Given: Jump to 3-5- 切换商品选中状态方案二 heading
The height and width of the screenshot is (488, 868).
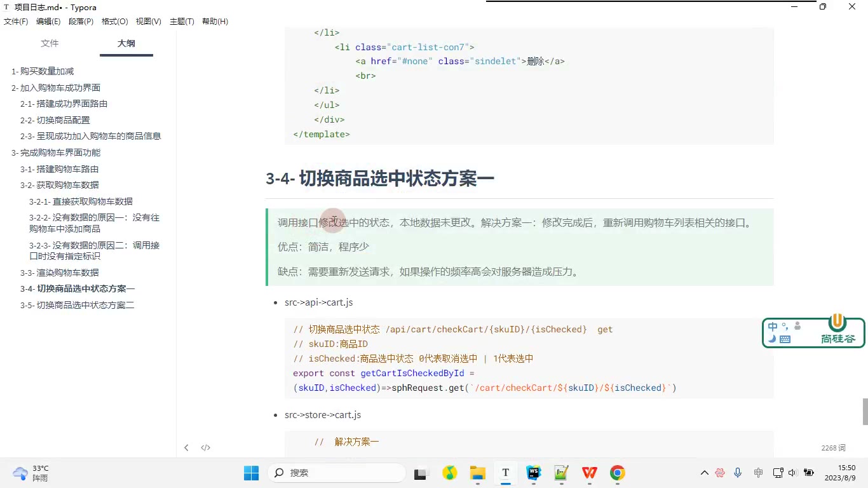Looking at the screenshot, I should (77, 305).
